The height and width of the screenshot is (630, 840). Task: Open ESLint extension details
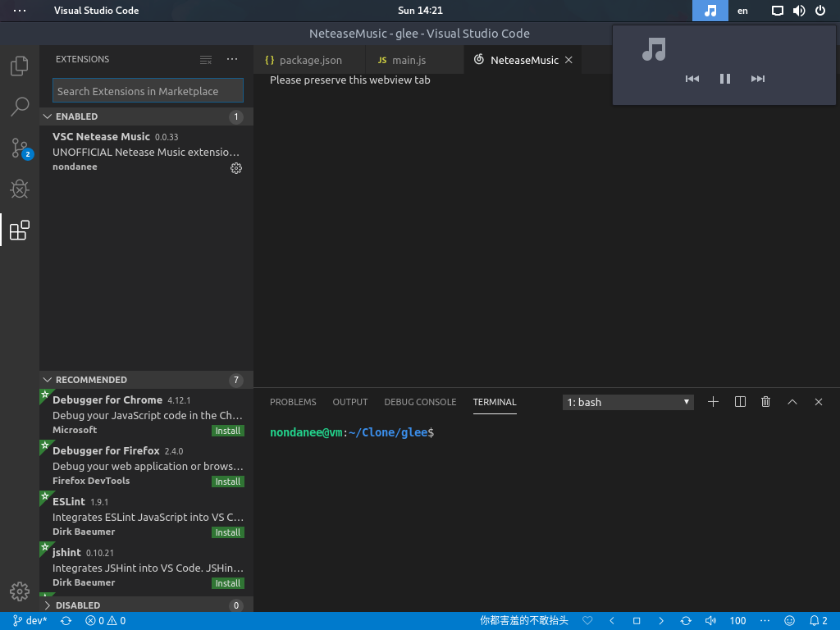coord(146,517)
